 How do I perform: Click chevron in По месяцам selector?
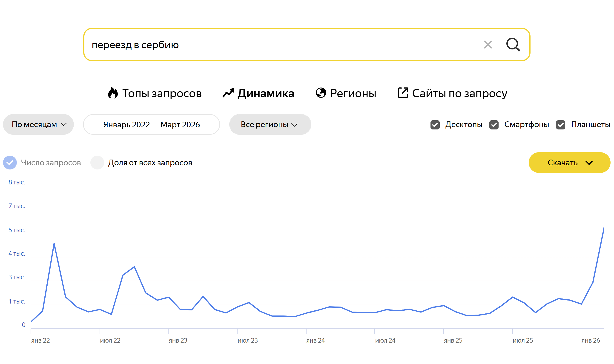(x=63, y=125)
